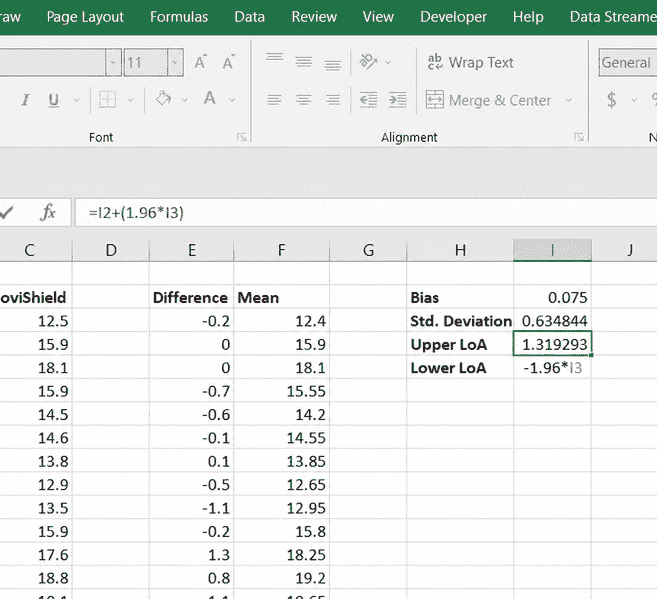Open Merge & Center dropdown arrow
This screenshot has width=657, height=599.
click(568, 100)
